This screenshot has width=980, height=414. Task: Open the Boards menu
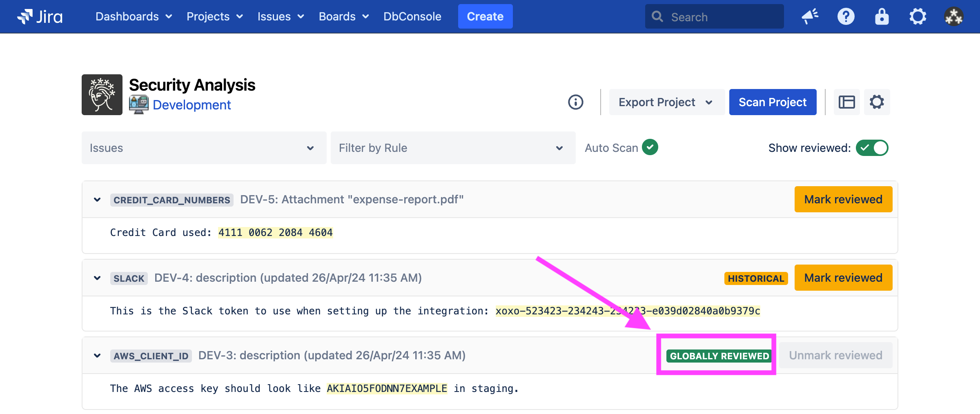343,17
